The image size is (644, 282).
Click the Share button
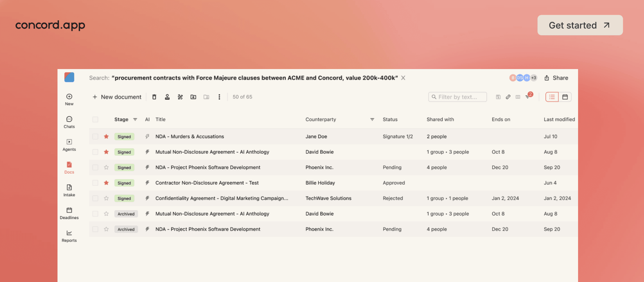[x=556, y=78]
